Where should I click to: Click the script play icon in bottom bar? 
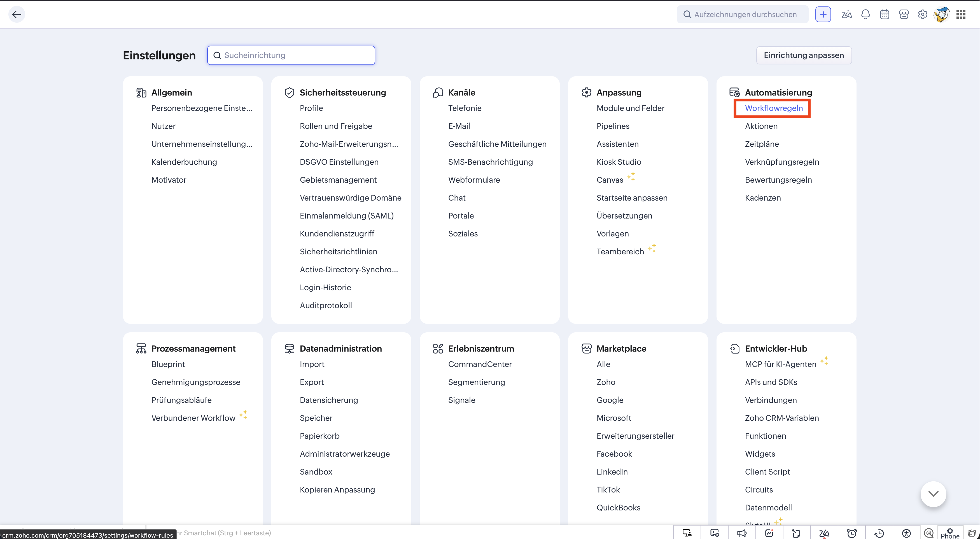coord(715,533)
